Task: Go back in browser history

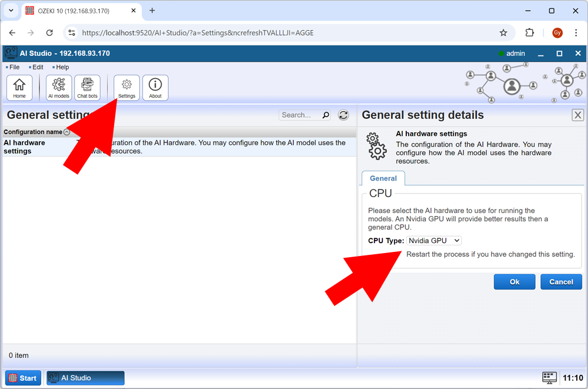Action: click(12, 33)
